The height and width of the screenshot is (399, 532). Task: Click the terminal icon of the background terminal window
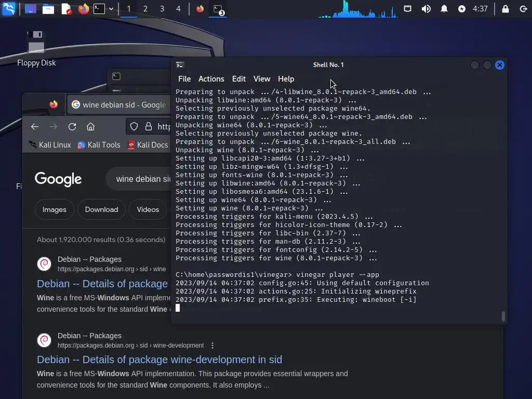tap(116, 76)
